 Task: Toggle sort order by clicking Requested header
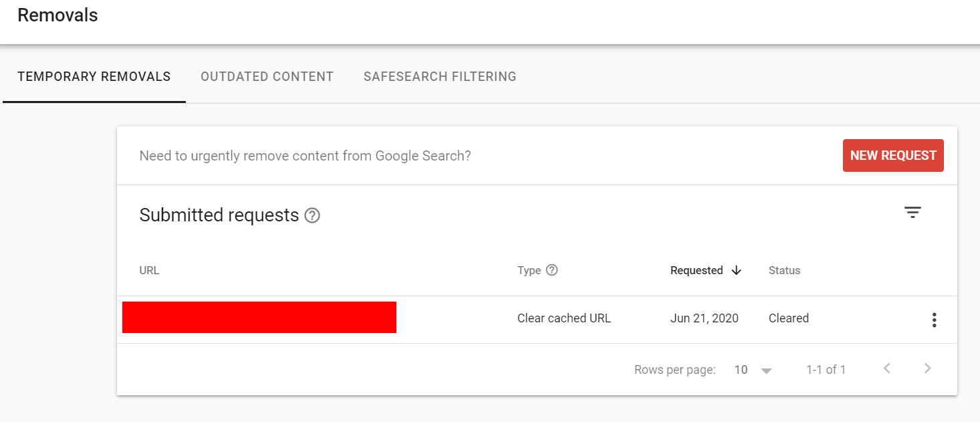(697, 270)
